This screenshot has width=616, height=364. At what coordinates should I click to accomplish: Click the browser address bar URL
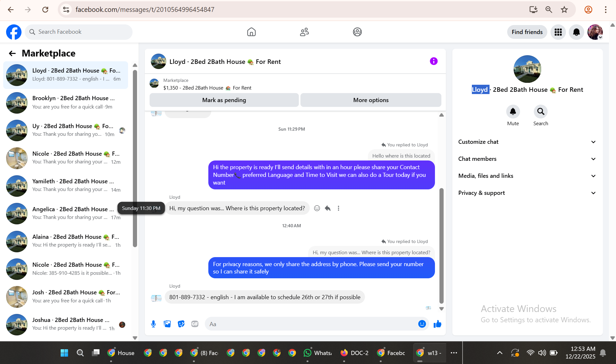pos(145,10)
